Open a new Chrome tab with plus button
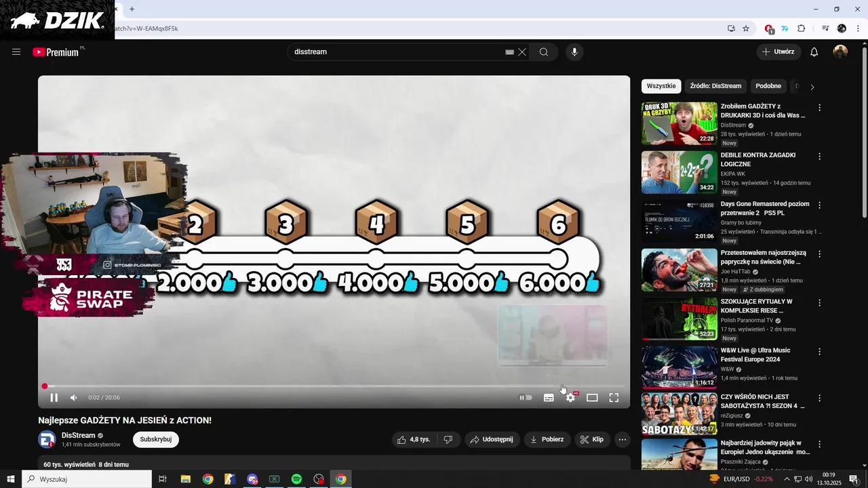868x488 pixels. click(x=132, y=9)
